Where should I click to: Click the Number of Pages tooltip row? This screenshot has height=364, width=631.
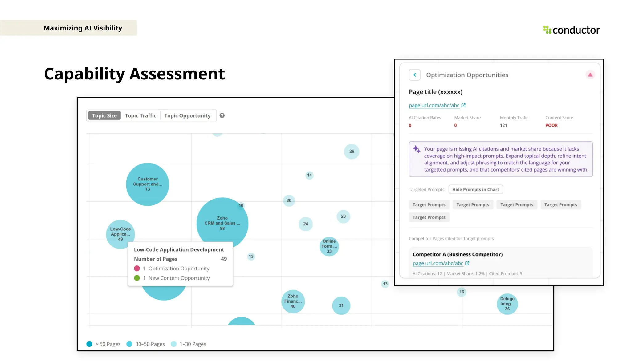[x=180, y=259]
